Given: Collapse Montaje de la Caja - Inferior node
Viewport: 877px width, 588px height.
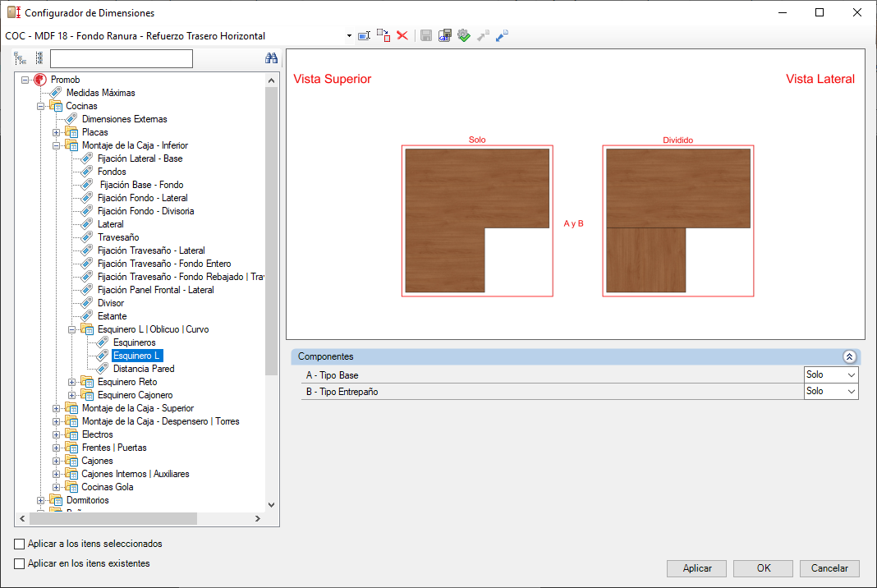Looking at the screenshot, I should tap(57, 145).
